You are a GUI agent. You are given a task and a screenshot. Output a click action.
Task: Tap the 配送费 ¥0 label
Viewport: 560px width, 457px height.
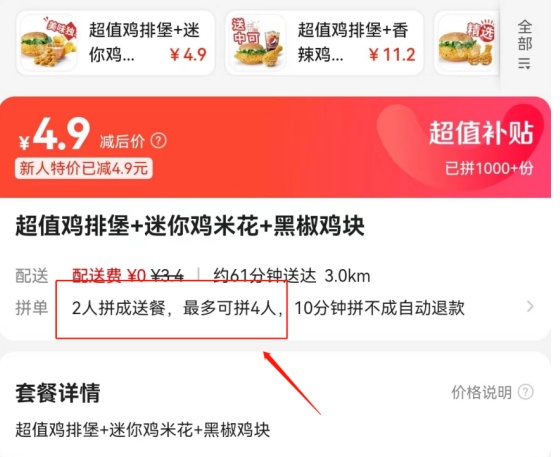click(109, 276)
